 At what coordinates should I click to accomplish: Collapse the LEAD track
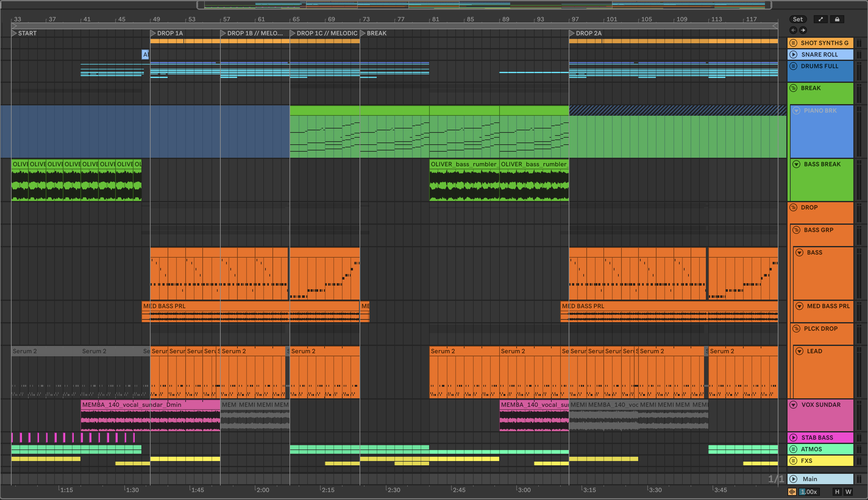point(800,351)
